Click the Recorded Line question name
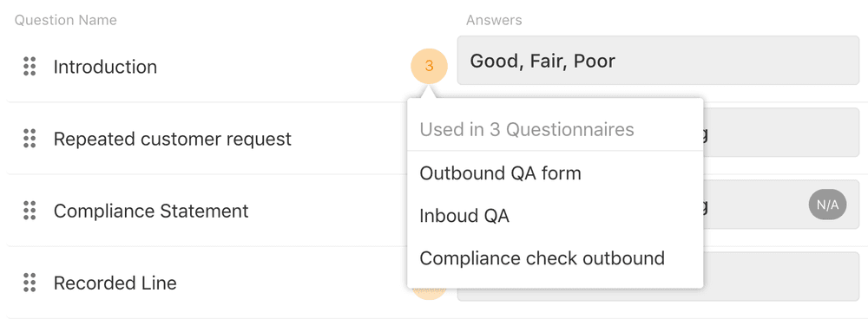Screen dimensions: 868x319 coord(115,283)
